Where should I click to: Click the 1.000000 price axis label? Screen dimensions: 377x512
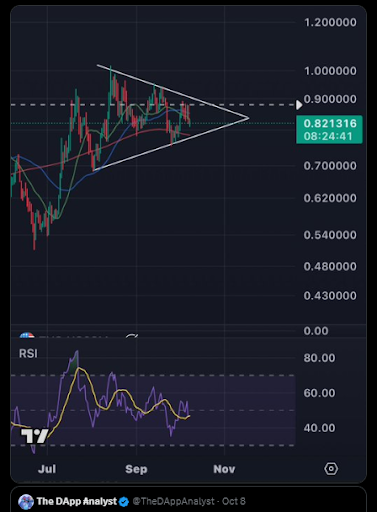pyautogui.click(x=330, y=71)
